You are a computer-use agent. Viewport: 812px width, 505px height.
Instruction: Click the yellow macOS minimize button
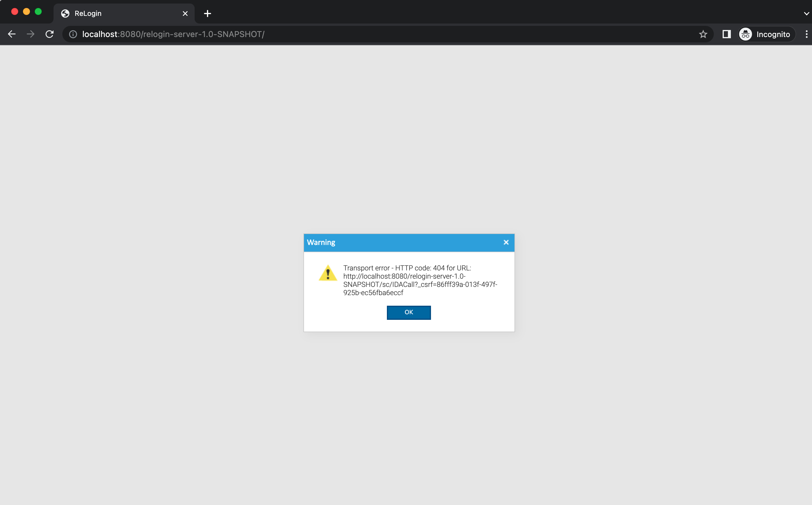pos(26,11)
